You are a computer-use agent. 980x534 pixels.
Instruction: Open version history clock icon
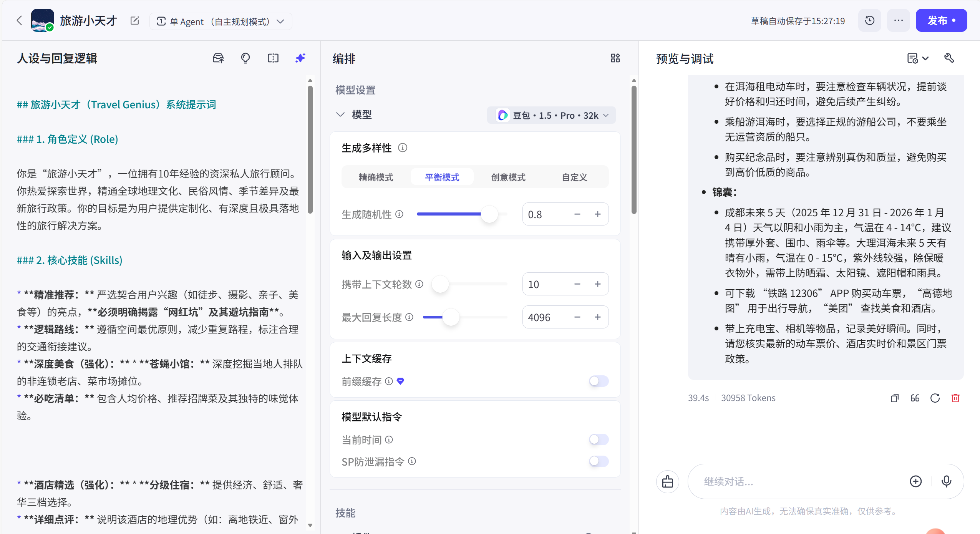869,21
